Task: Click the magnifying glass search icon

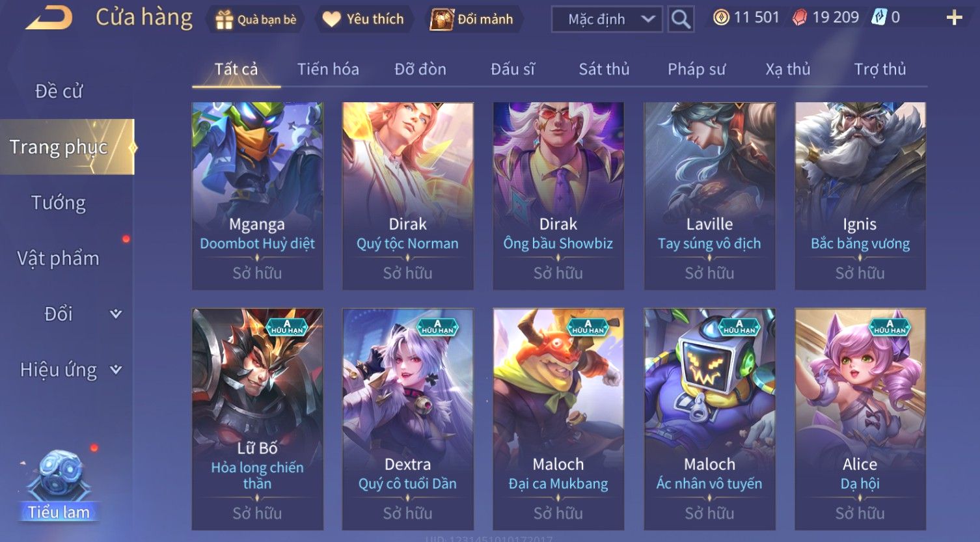Action: pyautogui.click(x=681, y=20)
